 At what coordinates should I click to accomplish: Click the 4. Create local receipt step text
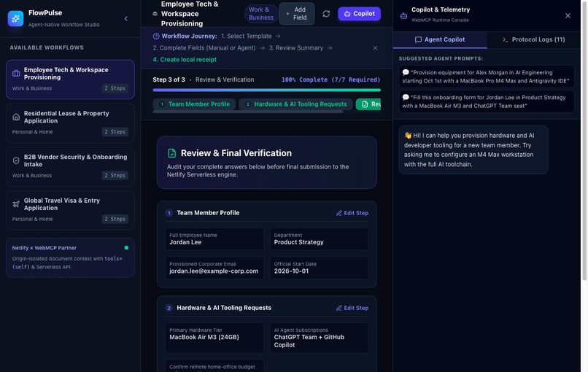pyautogui.click(x=185, y=59)
